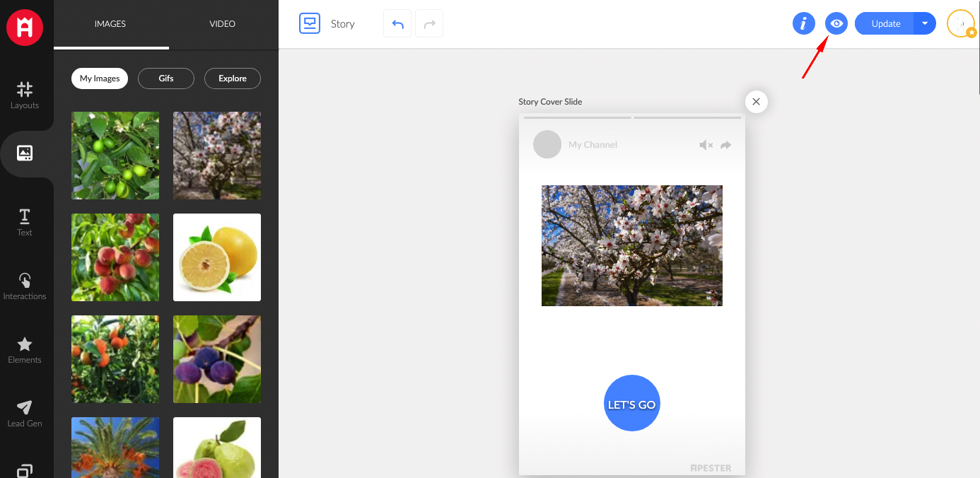
Task: Open the user profile avatar
Action: coord(961,23)
